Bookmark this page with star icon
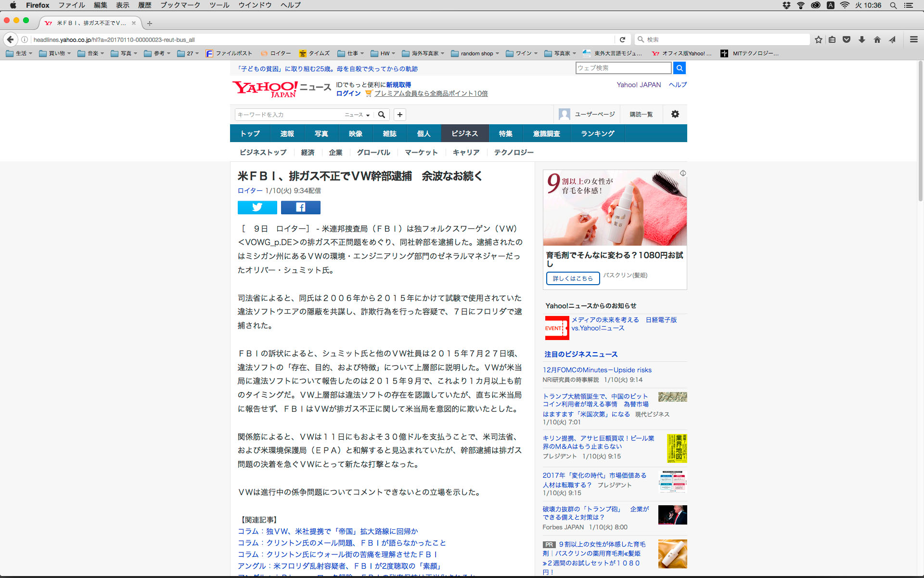Viewport: 924px width, 578px height. point(818,39)
